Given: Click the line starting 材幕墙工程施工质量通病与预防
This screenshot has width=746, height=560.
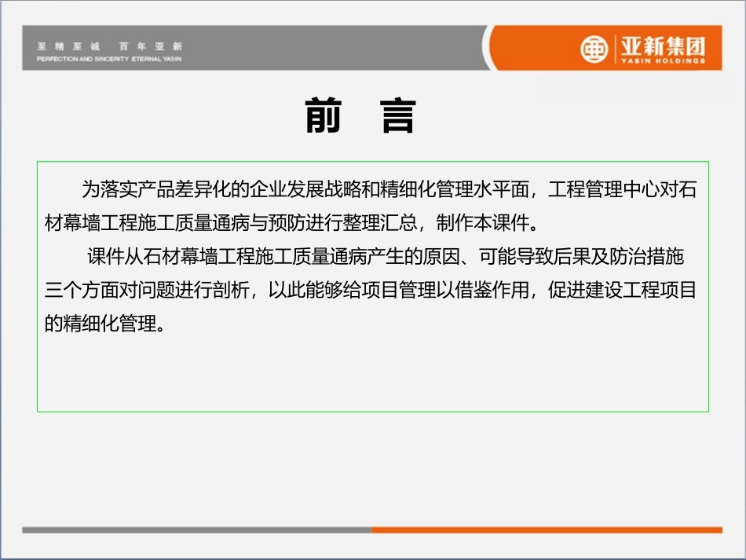Looking at the screenshot, I should point(291,223).
